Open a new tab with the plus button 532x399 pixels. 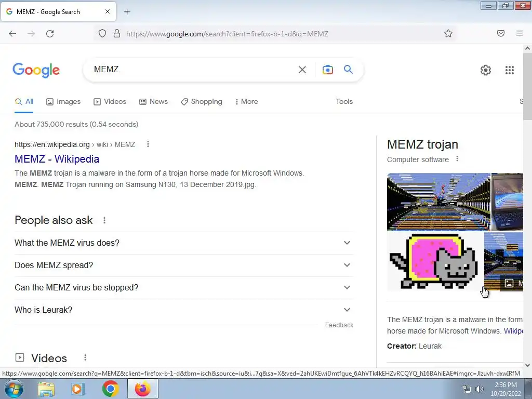click(x=127, y=12)
